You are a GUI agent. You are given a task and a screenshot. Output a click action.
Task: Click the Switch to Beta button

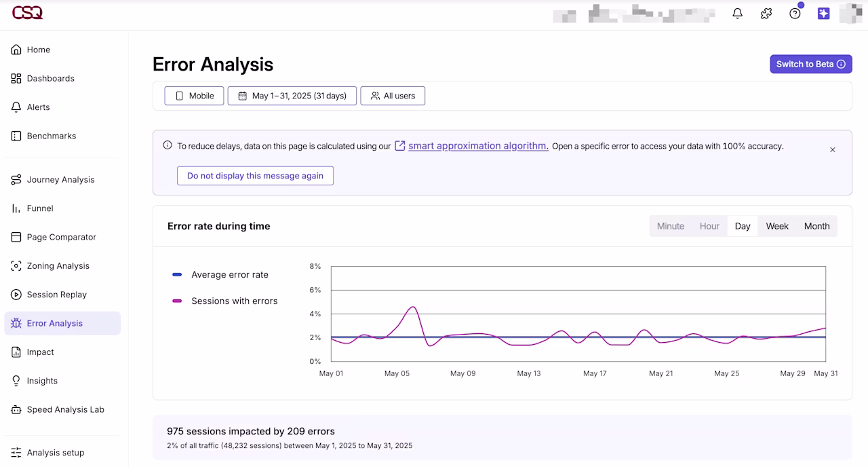pos(811,64)
